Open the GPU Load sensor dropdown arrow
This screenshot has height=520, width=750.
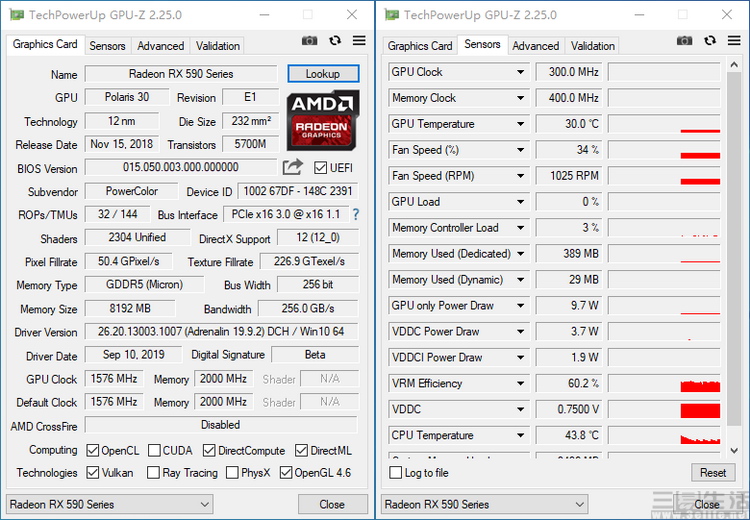click(x=520, y=202)
